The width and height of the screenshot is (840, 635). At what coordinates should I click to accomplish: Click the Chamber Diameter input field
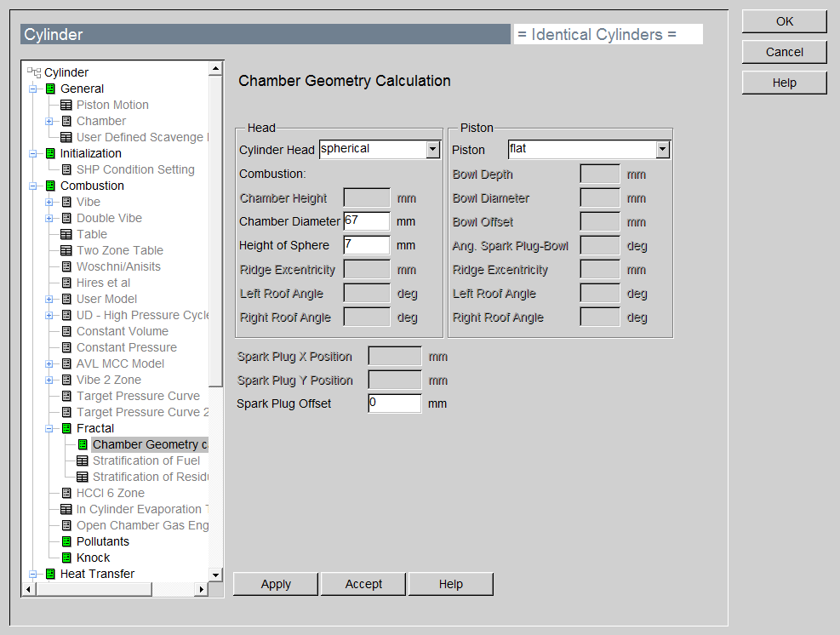click(367, 221)
